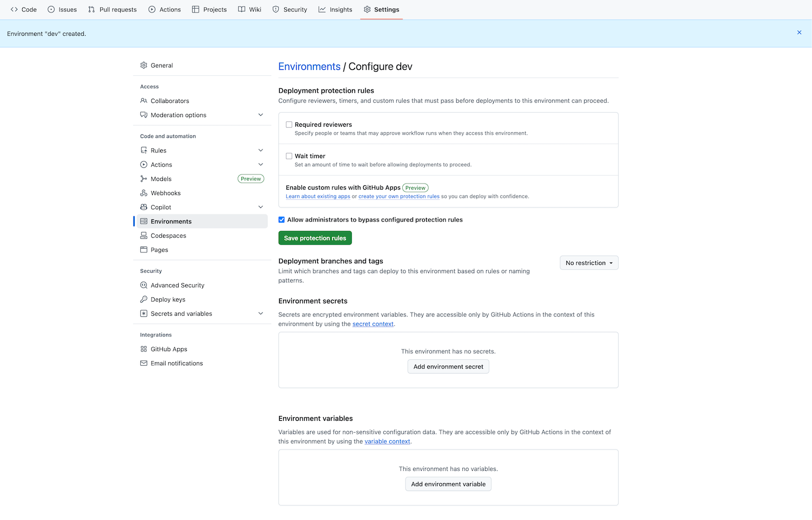Check the Wait timer option
Screen dimensions: 812x520
tap(289, 156)
